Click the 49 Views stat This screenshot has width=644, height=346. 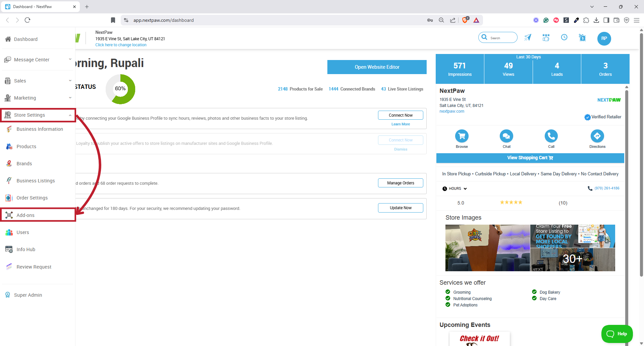[x=508, y=69]
